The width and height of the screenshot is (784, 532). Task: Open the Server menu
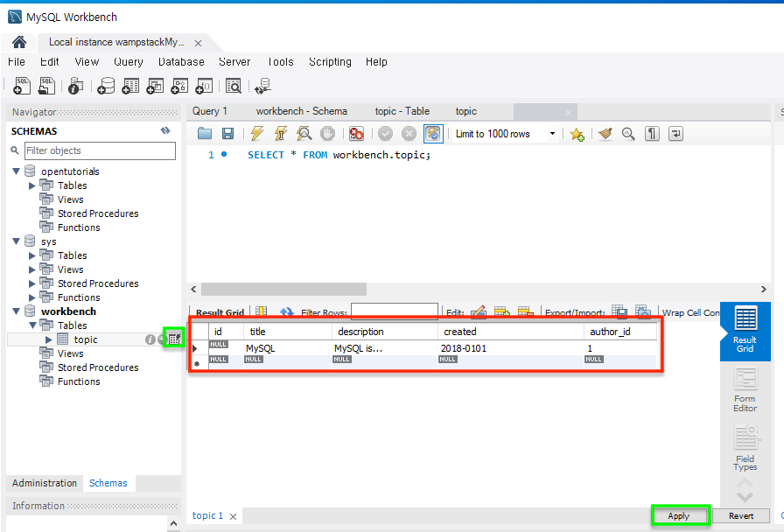[x=234, y=61]
